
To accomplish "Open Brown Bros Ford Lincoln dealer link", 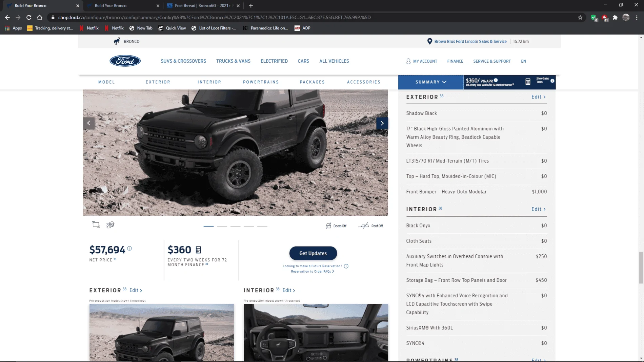I will [470, 41].
